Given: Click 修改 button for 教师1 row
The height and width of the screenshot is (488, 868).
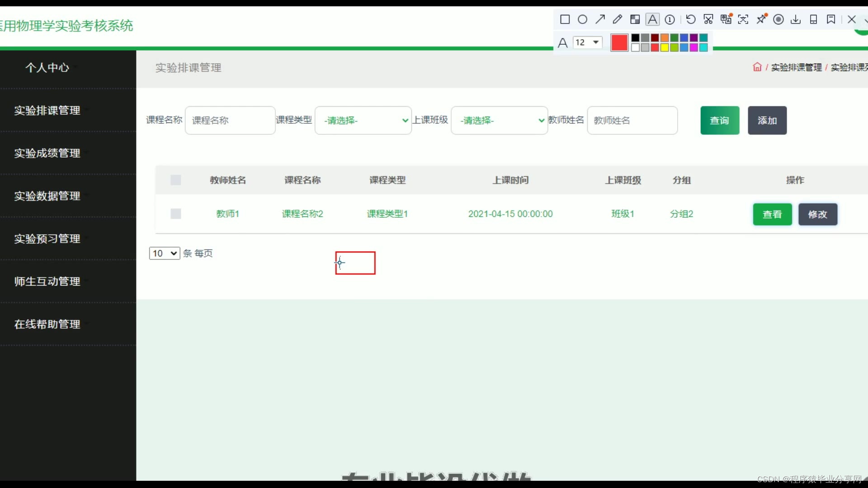Looking at the screenshot, I should 817,214.
